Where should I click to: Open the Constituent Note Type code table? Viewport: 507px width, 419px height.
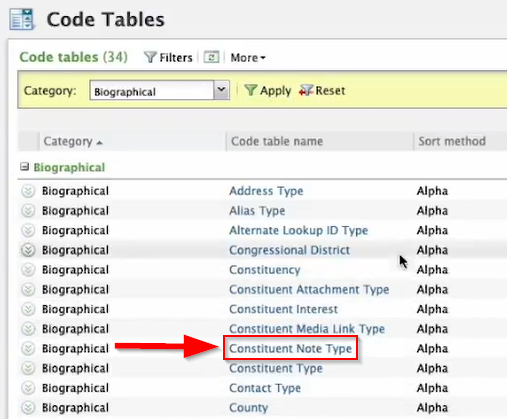(290, 348)
